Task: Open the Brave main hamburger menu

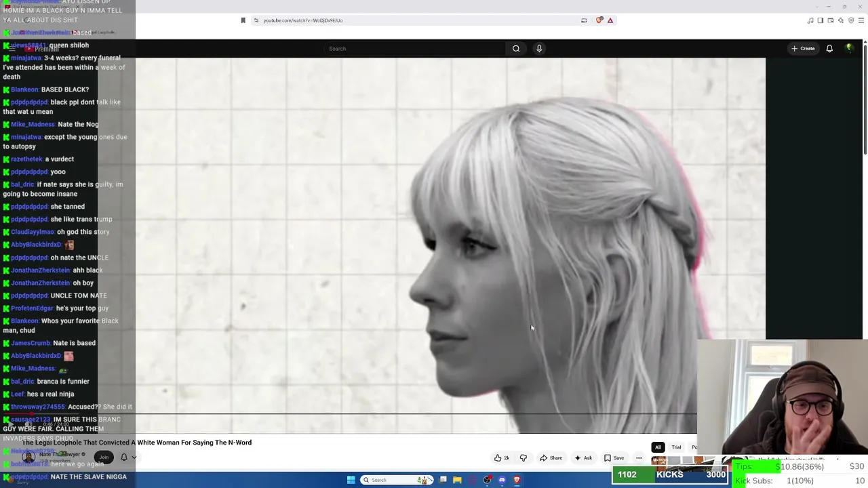Action: coord(861,20)
